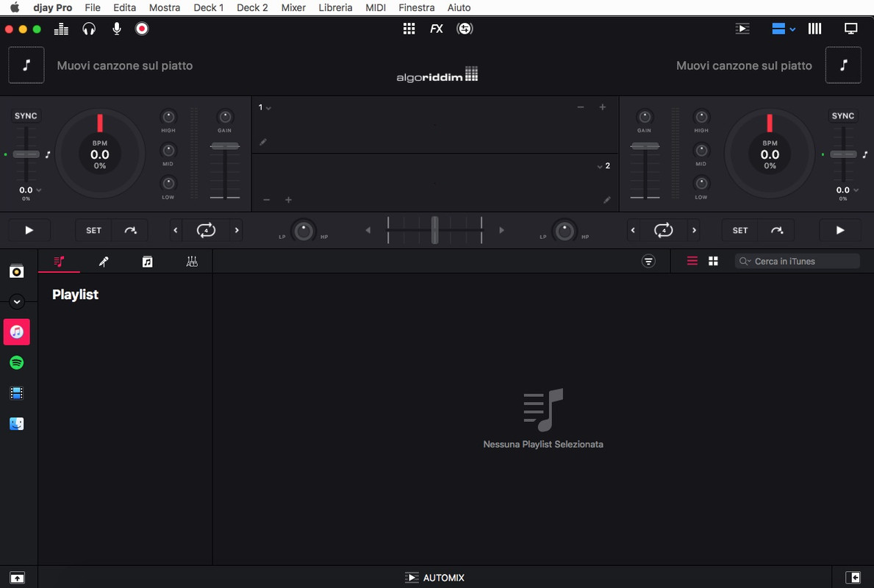
Task: Switch library to list view
Action: point(692,261)
